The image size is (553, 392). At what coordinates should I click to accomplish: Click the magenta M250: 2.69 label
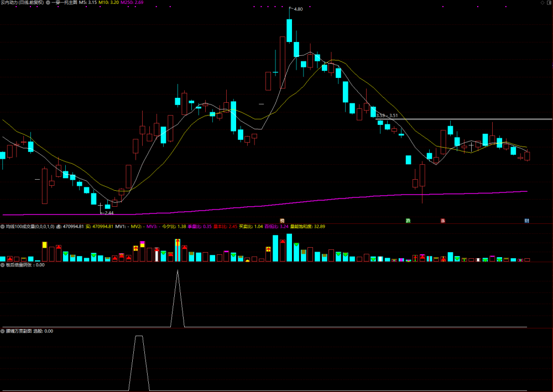pyautogui.click(x=132, y=2)
